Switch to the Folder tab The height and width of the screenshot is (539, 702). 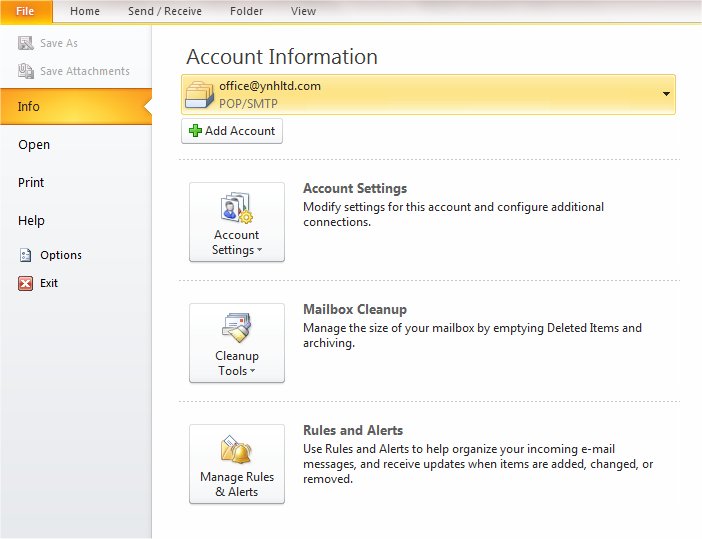tap(246, 11)
